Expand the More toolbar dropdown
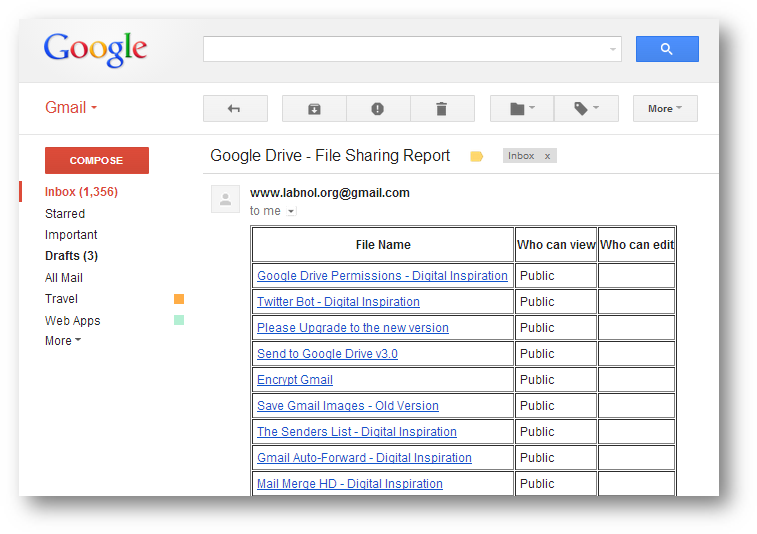Image resolution: width=757 pixels, height=534 pixels. point(665,109)
